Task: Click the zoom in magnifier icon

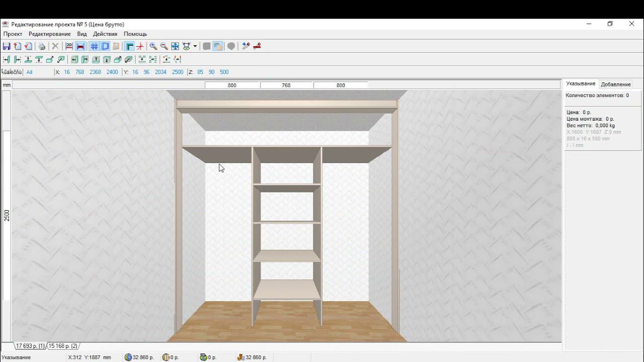Action: pos(153,46)
